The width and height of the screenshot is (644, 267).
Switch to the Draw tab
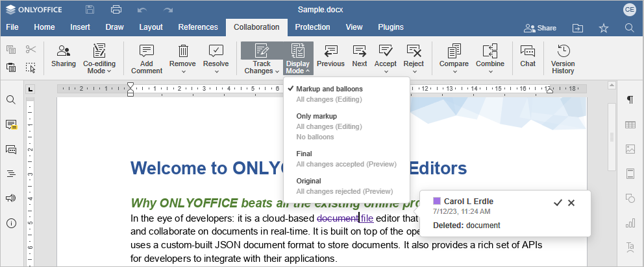point(115,27)
